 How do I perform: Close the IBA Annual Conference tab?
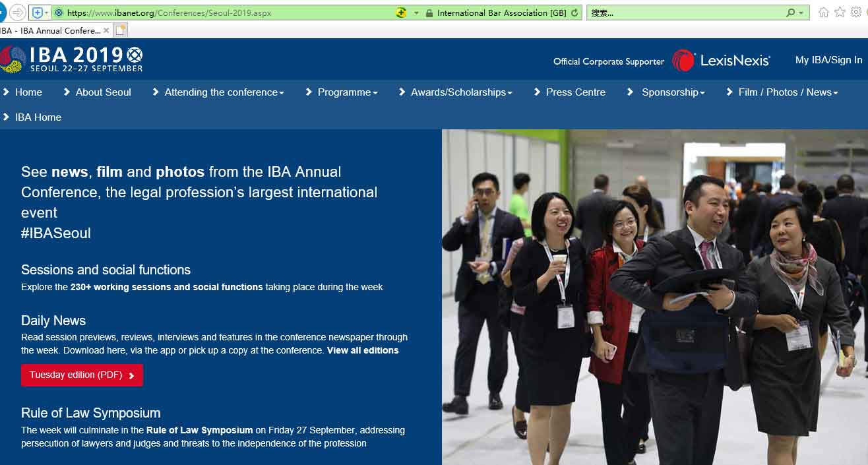coord(106,30)
